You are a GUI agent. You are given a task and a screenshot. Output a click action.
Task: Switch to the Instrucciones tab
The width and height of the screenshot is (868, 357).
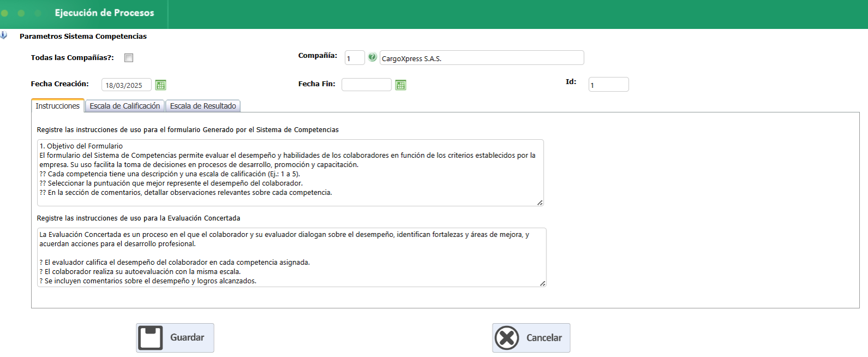click(57, 106)
